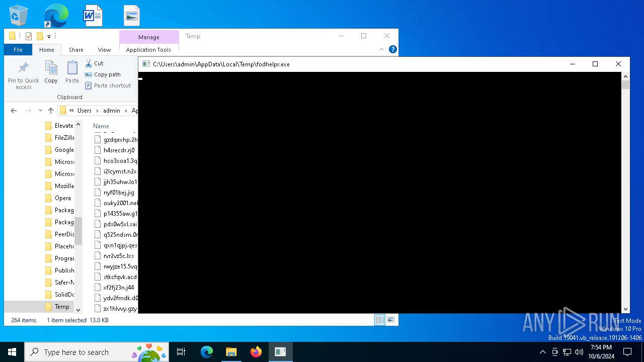This screenshot has width=644, height=362.
Task: Open the notification center icon
Action: [627, 352]
